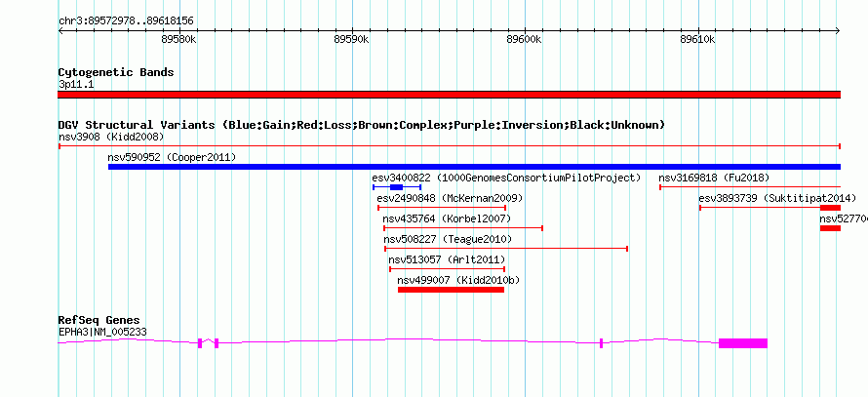Click the 89580k ruler label
Viewport: 868px width, 397px height.
tap(178, 39)
